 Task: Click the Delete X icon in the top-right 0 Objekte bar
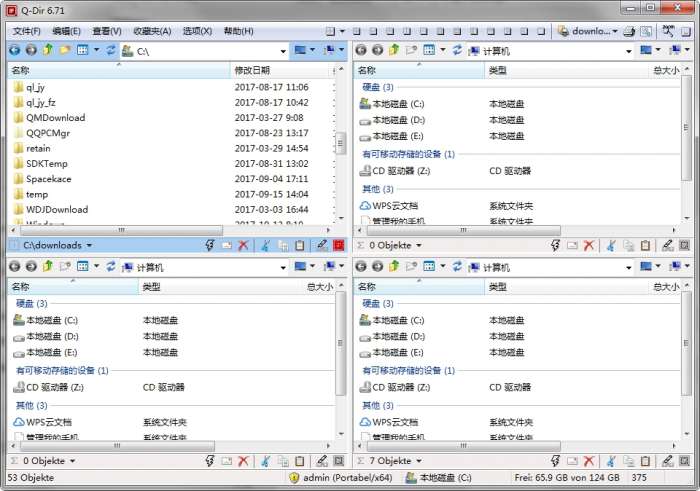click(589, 245)
